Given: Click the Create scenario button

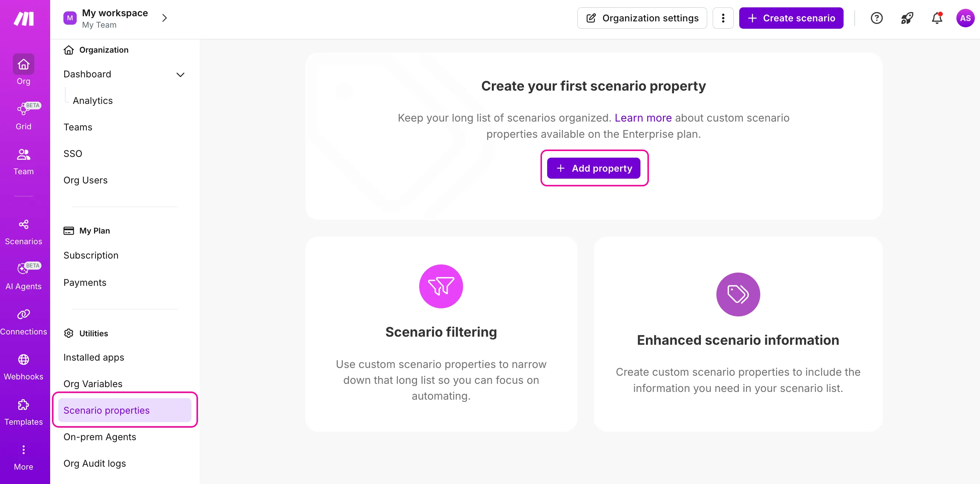Looking at the screenshot, I should (791, 18).
